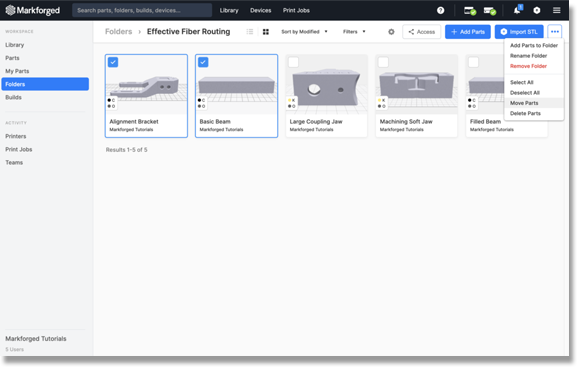Switch to grid view
577x367 pixels.
pyautogui.click(x=266, y=32)
